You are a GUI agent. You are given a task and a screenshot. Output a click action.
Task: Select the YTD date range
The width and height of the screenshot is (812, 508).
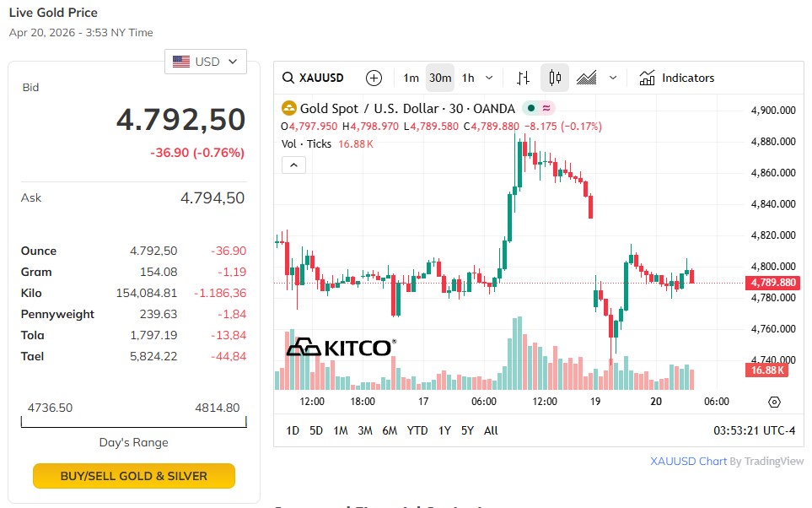tap(417, 430)
